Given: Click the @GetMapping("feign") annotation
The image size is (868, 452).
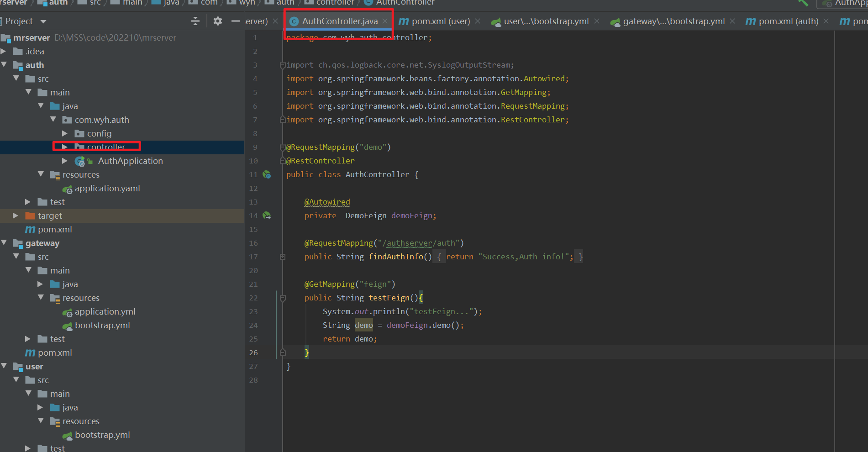Looking at the screenshot, I should 350,284.
